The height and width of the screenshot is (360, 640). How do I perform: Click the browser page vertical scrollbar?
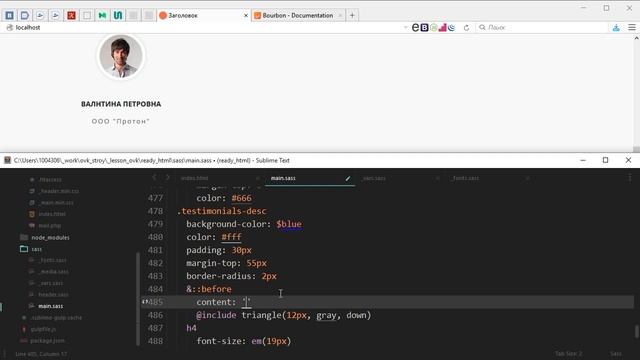(x=636, y=93)
